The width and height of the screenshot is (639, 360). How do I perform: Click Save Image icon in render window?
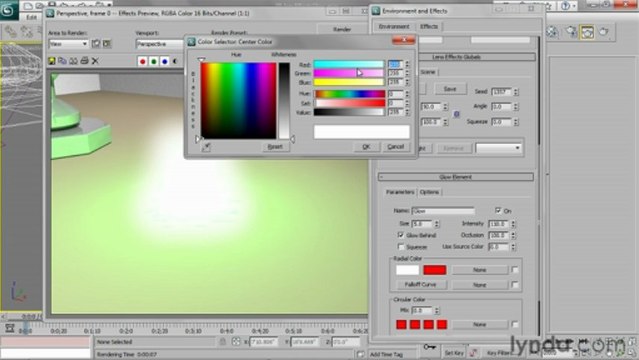click(52, 61)
